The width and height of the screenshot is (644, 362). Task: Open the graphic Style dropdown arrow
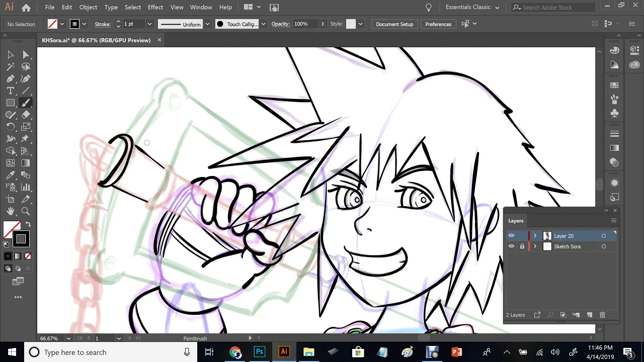pos(360,24)
